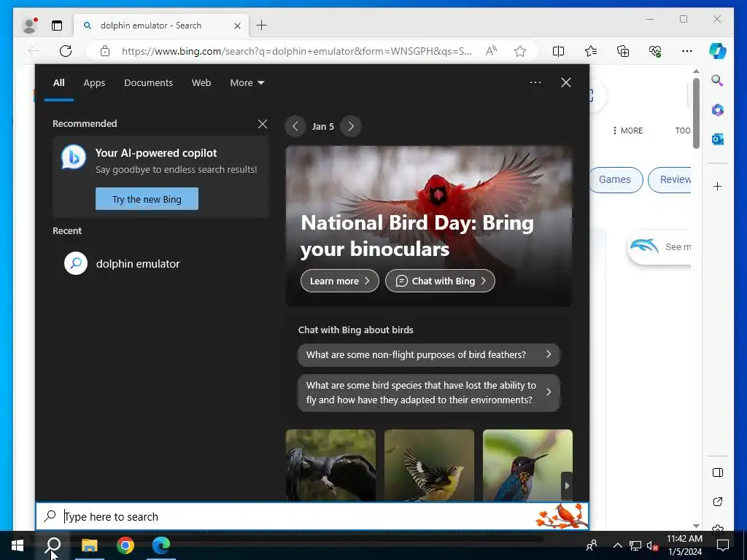View site information lock icon
The height and width of the screenshot is (560, 747).
click(x=105, y=51)
